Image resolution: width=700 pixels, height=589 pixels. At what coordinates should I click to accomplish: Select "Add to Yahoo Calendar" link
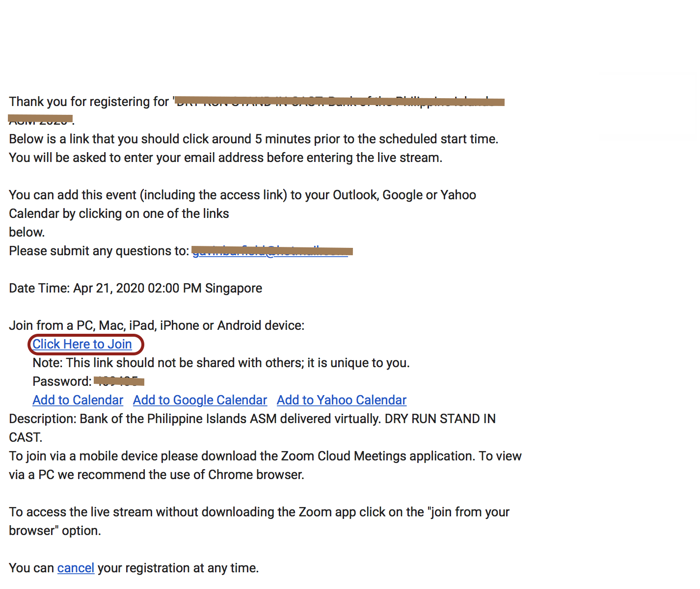(342, 400)
